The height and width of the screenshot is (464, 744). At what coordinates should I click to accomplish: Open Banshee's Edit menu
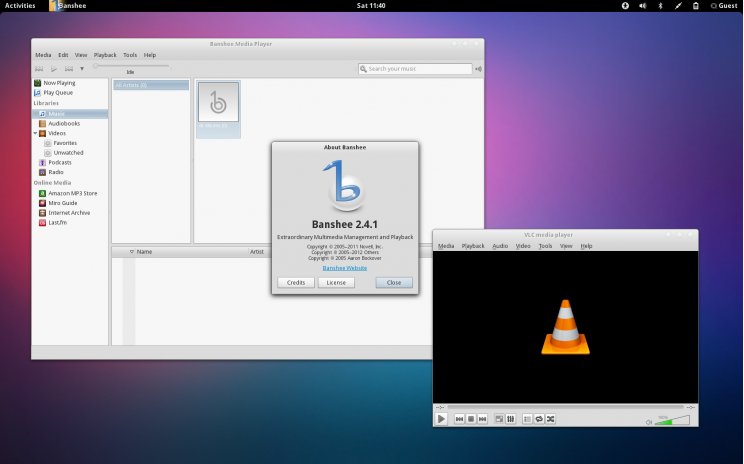click(63, 55)
